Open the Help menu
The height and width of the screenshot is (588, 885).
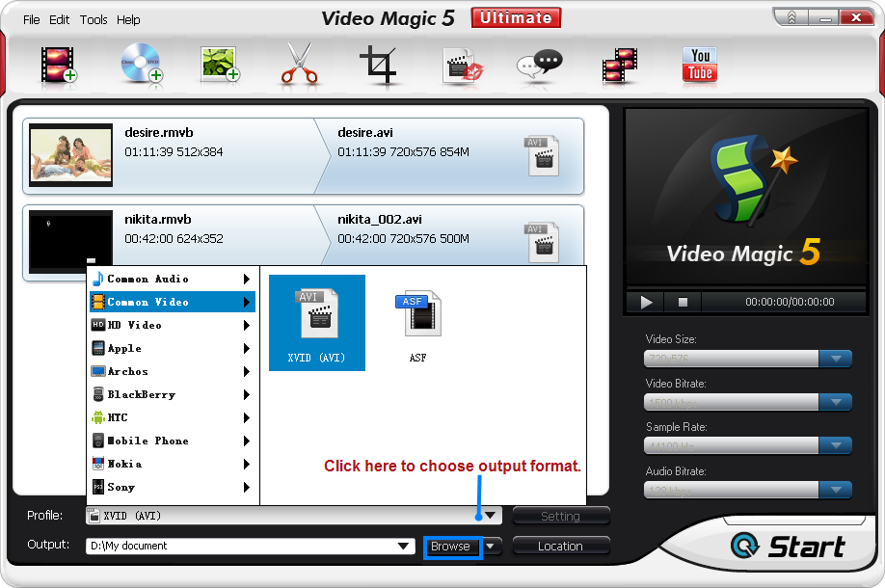click(x=128, y=19)
